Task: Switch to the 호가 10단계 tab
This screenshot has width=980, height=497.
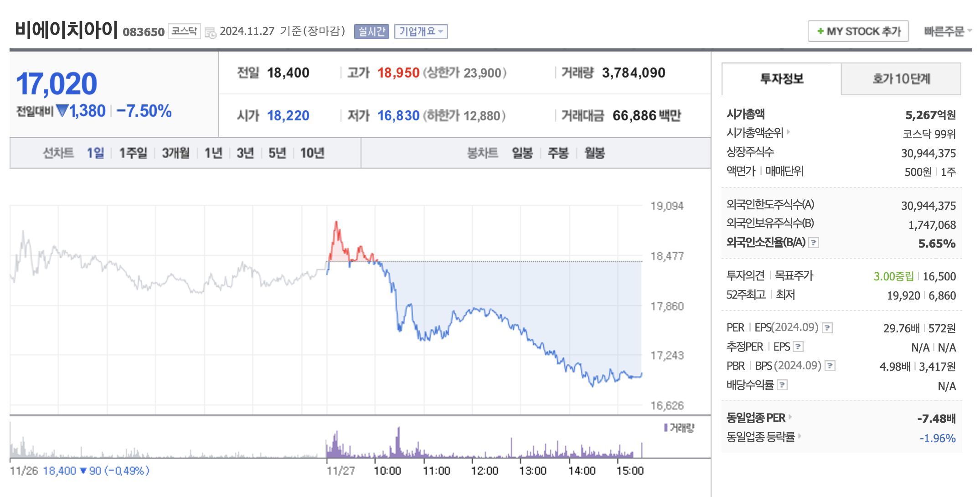Action: (901, 79)
